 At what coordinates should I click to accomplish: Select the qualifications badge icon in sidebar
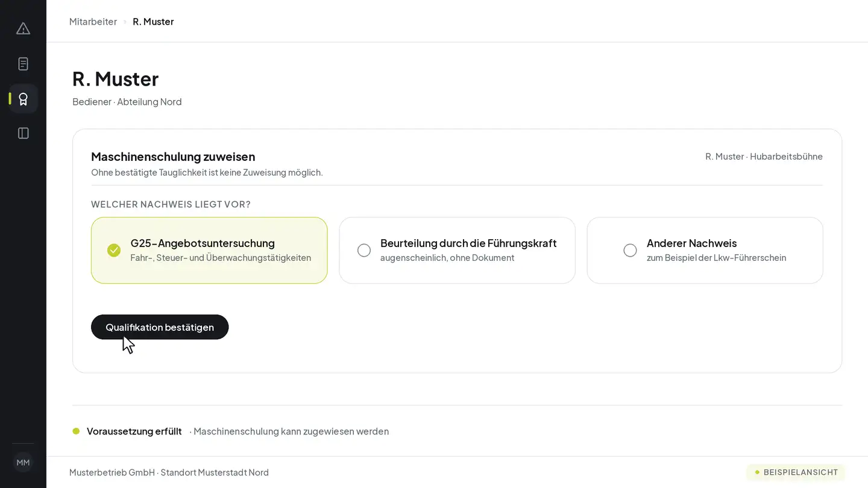[x=23, y=98]
